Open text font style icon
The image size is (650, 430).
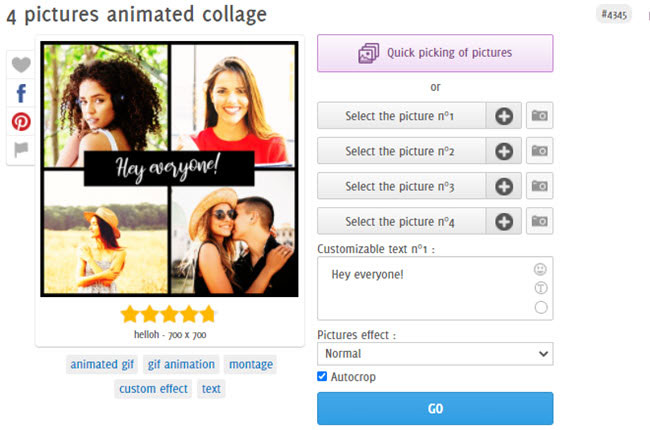point(541,288)
